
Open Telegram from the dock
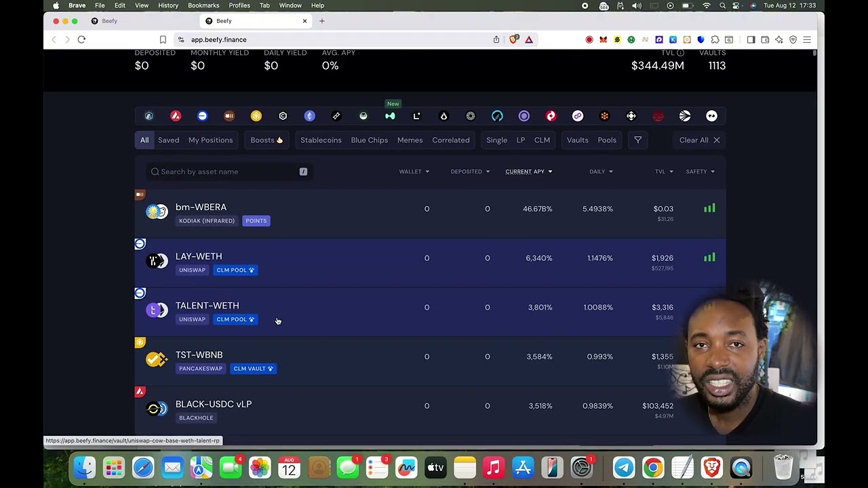point(624,467)
